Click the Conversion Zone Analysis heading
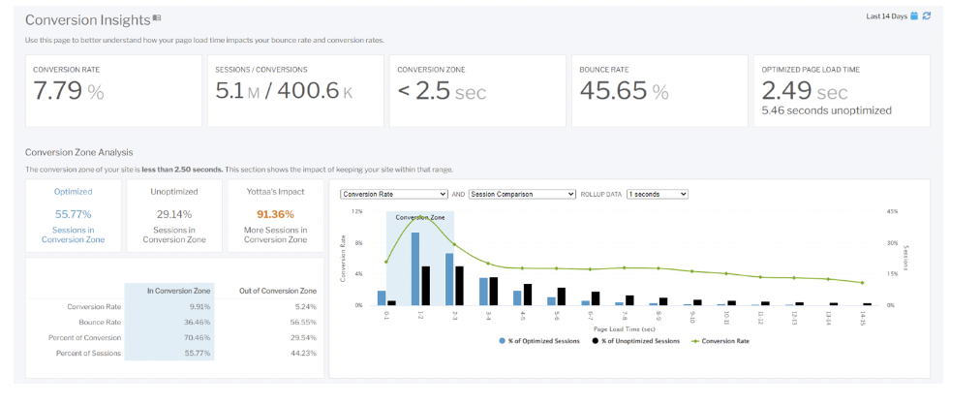The image size is (980, 405). pos(78,152)
